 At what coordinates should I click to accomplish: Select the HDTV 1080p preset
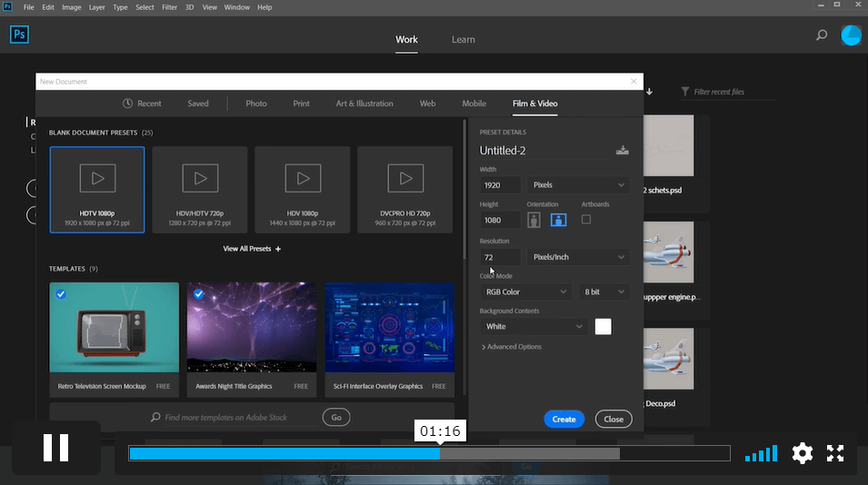[x=97, y=190]
